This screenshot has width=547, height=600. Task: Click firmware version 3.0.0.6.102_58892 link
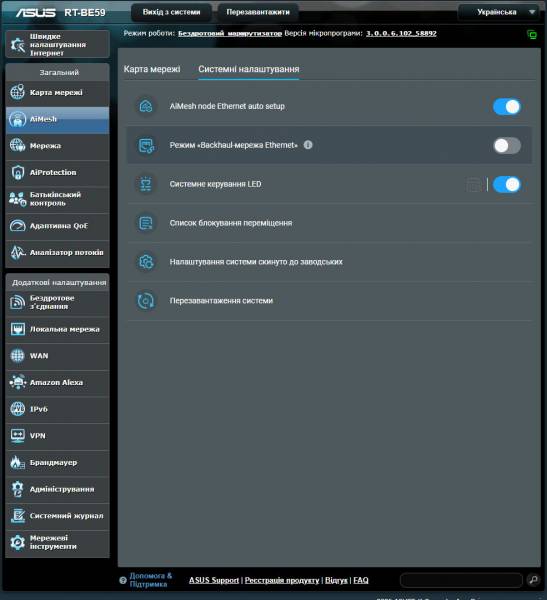click(x=401, y=33)
